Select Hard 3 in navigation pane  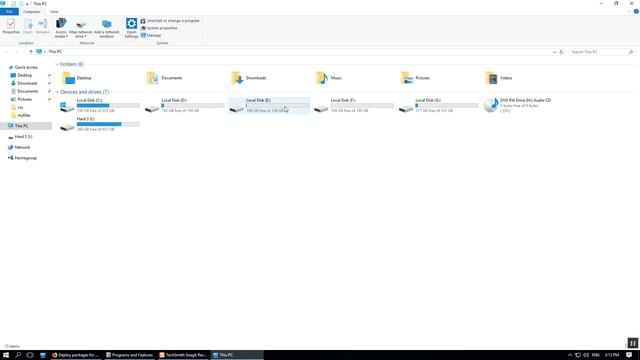23,137
